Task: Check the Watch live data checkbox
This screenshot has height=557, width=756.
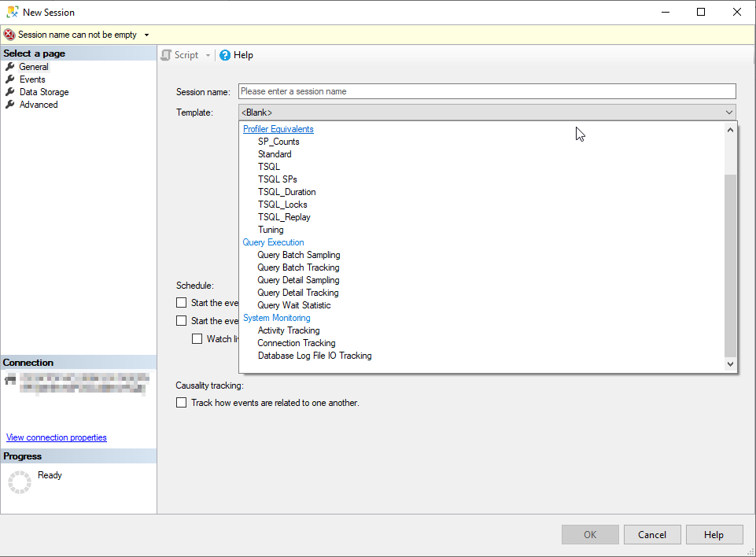Action: coord(197,339)
